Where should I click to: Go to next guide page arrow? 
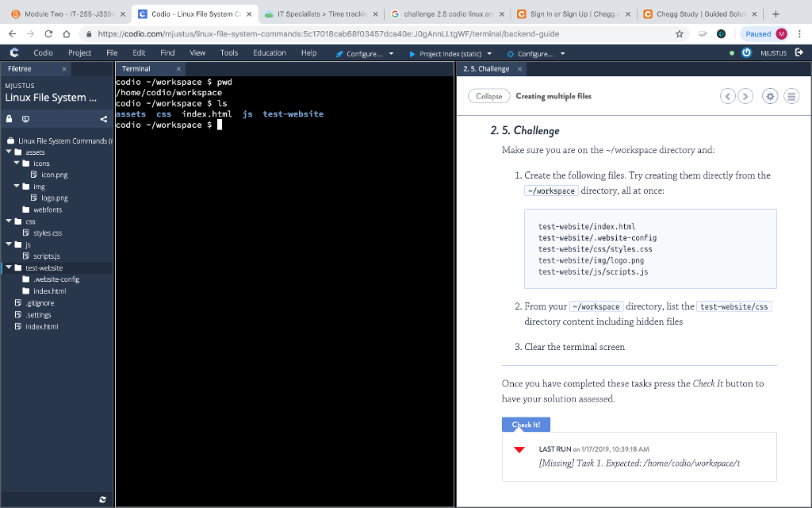(x=745, y=96)
